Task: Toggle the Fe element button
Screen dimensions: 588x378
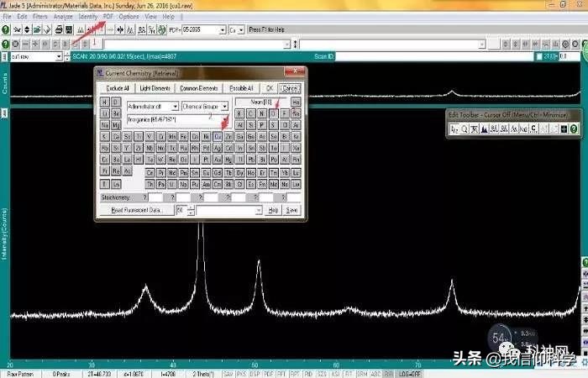Action: point(184,136)
